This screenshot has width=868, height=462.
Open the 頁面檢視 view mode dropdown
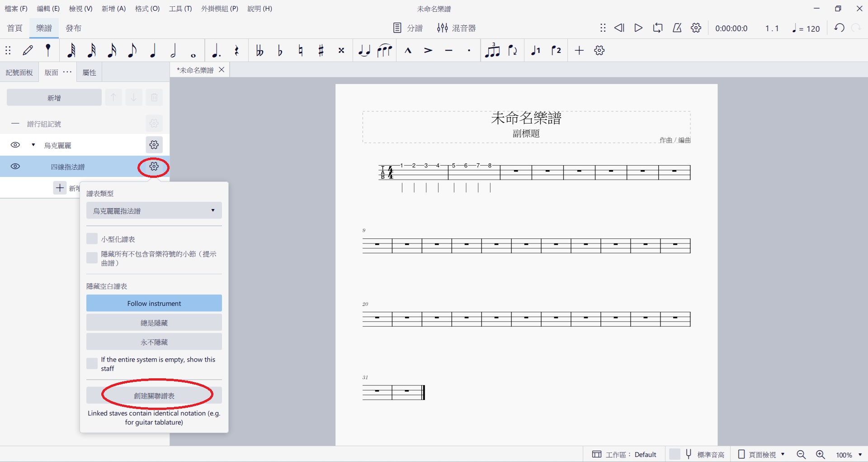[x=762, y=454]
